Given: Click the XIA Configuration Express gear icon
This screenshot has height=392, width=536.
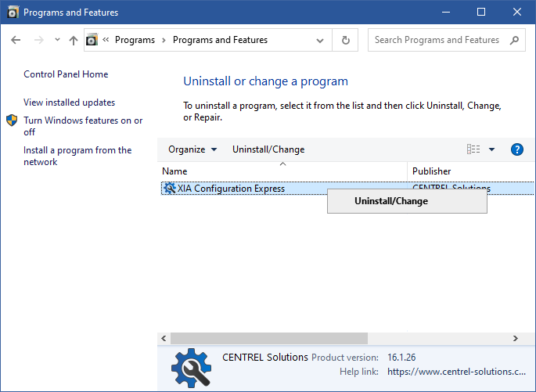Looking at the screenshot, I should coord(169,189).
